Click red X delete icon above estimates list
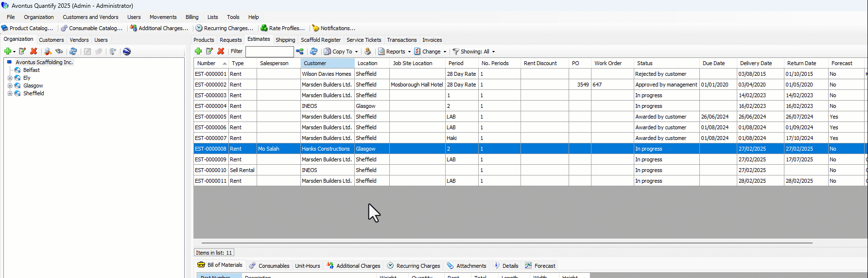This screenshot has height=278, width=868. pyautogui.click(x=221, y=52)
